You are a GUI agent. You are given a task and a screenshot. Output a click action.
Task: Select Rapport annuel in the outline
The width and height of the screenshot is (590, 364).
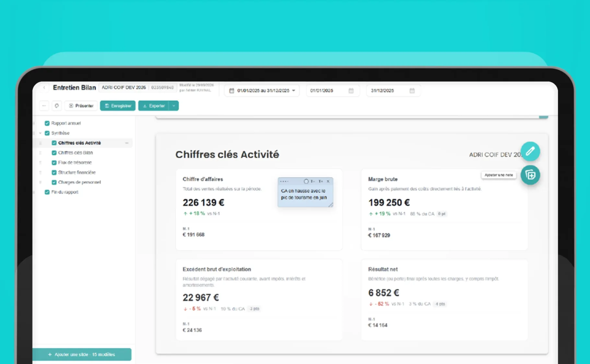point(66,123)
